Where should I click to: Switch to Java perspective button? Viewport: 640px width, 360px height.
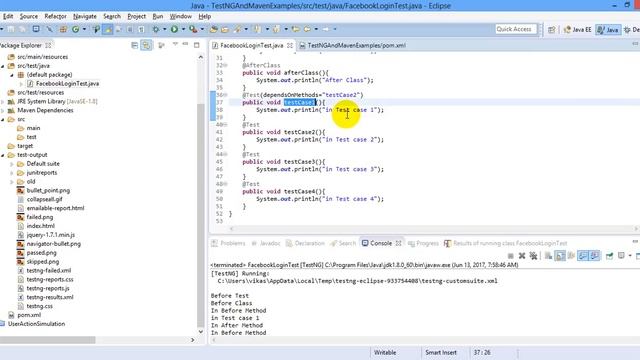click(x=608, y=29)
